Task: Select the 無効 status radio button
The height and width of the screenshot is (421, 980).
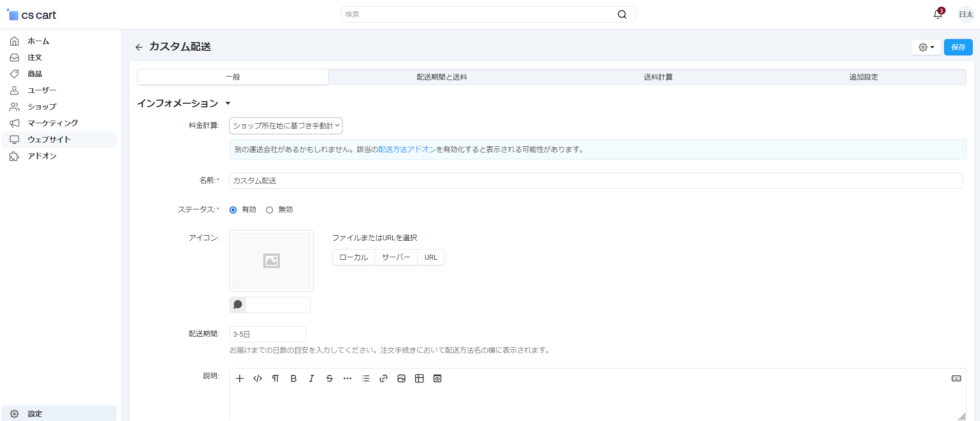Action: point(270,210)
